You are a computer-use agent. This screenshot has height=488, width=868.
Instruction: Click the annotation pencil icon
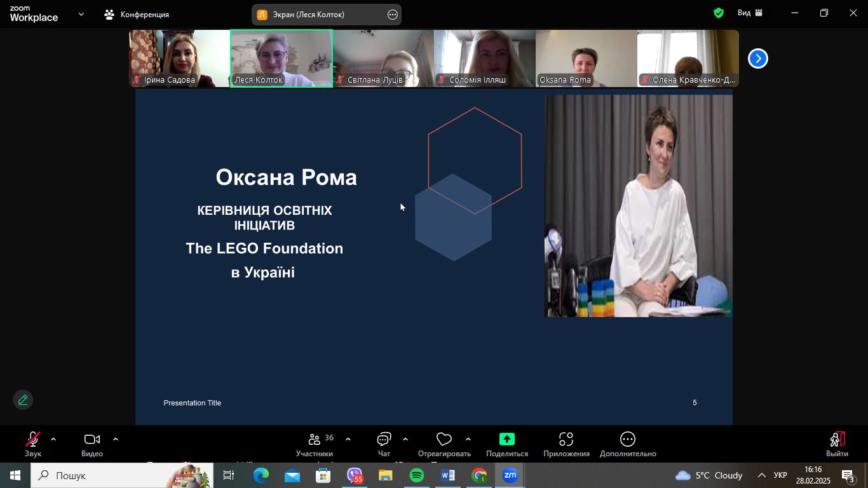click(x=23, y=400)
